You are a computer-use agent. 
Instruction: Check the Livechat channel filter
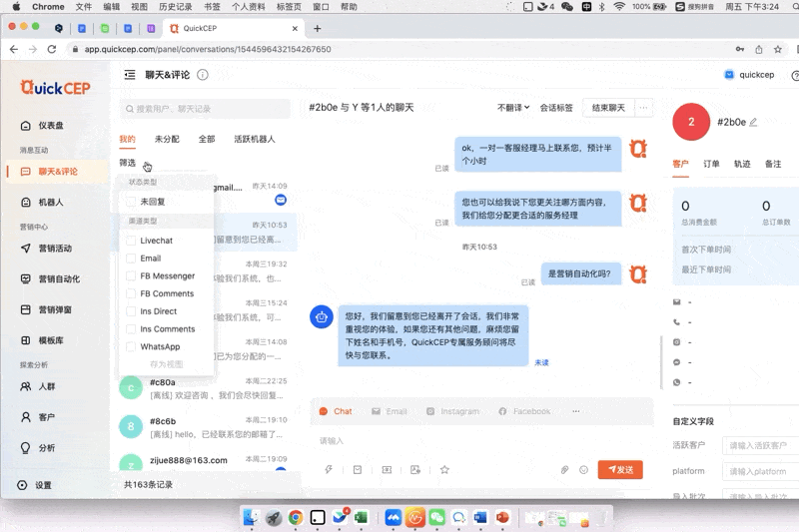coord(131,241)
